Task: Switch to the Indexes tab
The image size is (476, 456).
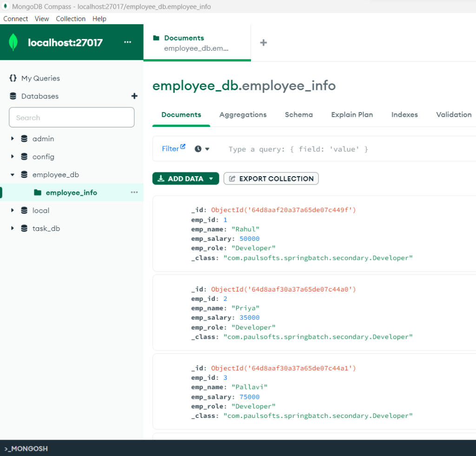Action: [x=404, y=114]
